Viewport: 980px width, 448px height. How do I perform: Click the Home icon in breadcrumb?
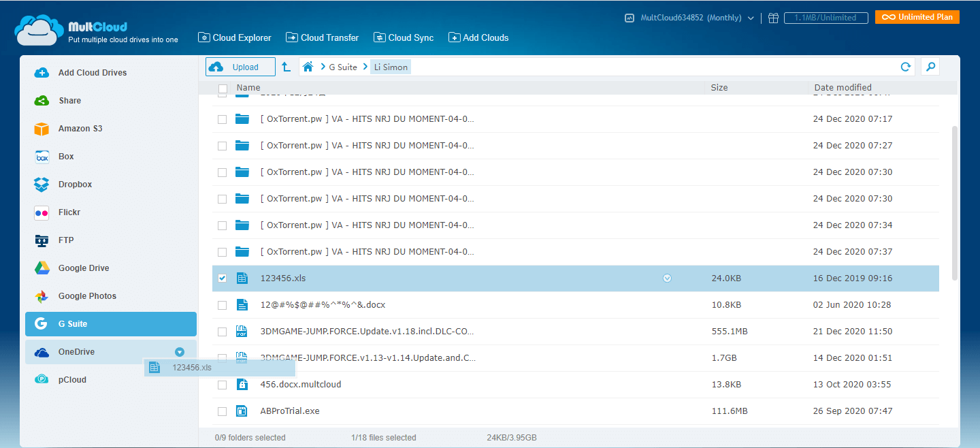(308, 67)
